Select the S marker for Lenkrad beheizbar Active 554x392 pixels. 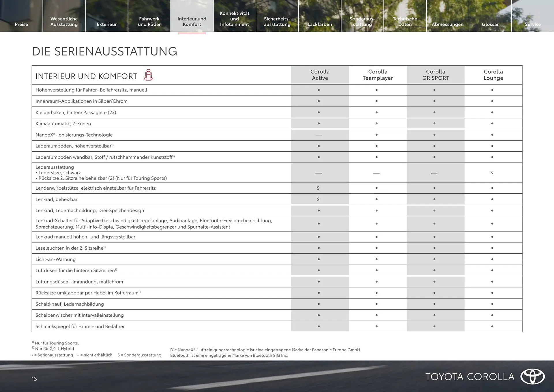click(318, 199)
